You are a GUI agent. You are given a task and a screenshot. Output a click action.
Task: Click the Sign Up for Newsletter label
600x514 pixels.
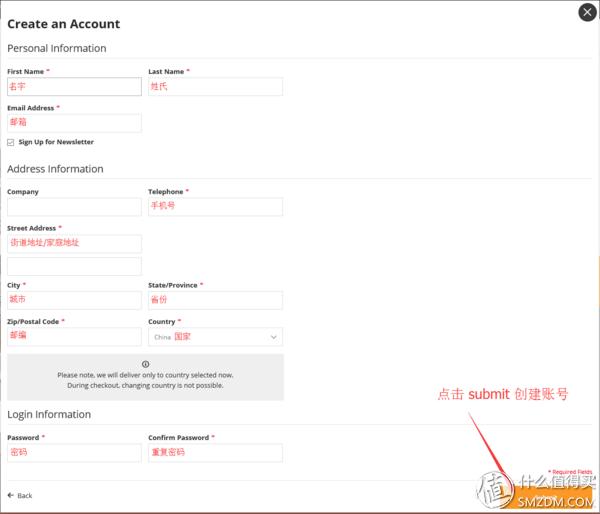point(56,143)
